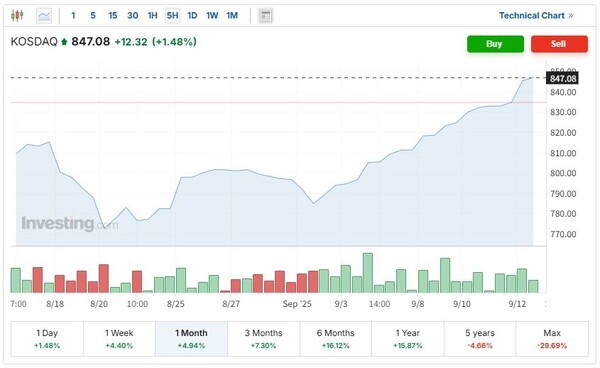
Task: Switch to candlestick chart type icon
Action: [17, 16]
